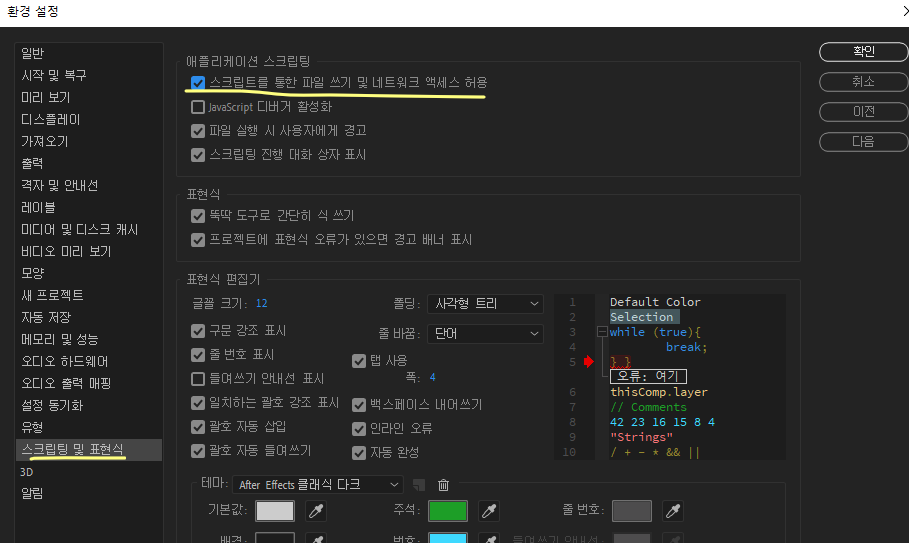
Task: Toggle 인라인 오류 checkbox
Action: [359, 429]
